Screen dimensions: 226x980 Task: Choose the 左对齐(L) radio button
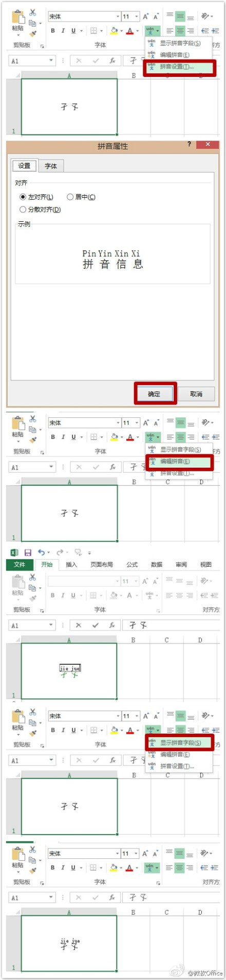click(36, 197)
